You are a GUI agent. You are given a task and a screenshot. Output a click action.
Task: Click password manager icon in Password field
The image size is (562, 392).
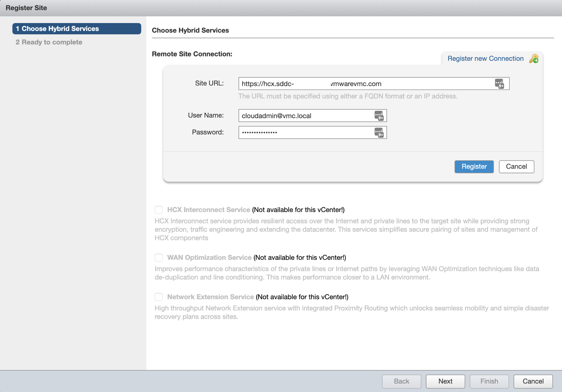click(379, 133)
